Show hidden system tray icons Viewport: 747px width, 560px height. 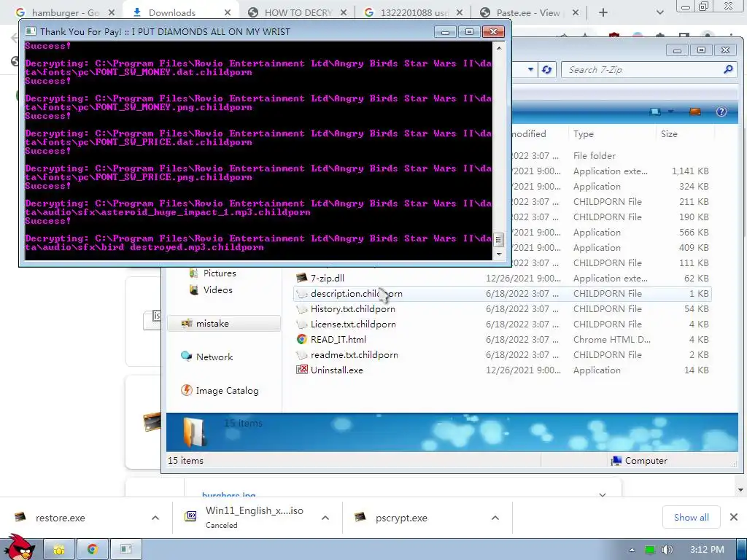pos(632,550)
